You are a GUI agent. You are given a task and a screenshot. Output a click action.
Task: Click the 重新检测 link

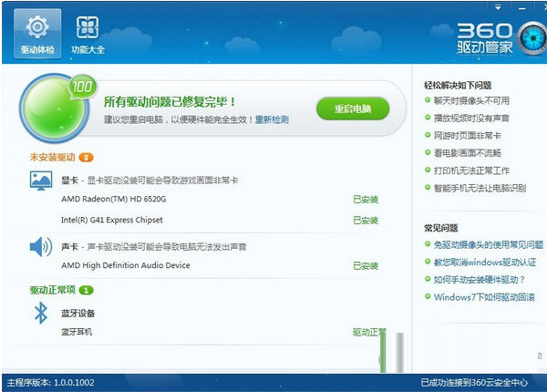click(x=272, y=119)
